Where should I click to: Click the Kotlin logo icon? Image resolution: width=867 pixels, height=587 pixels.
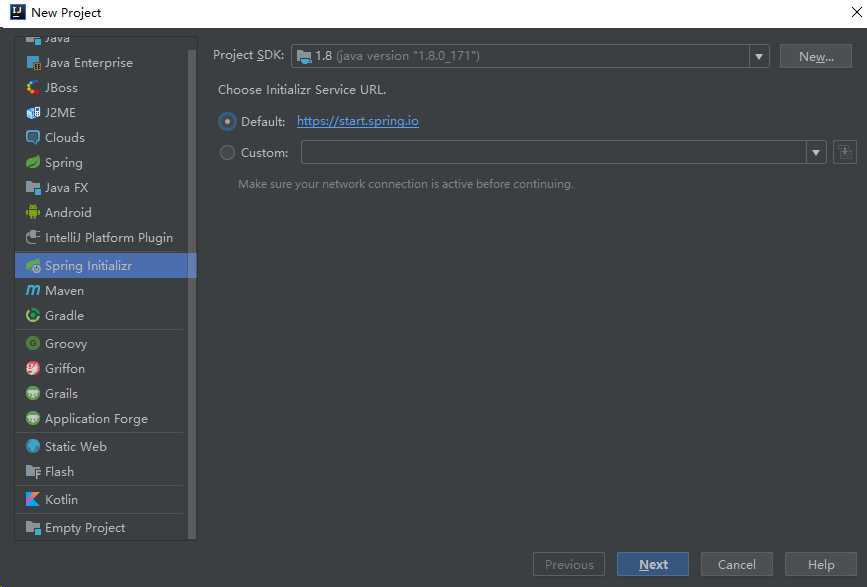click(33, 499)
